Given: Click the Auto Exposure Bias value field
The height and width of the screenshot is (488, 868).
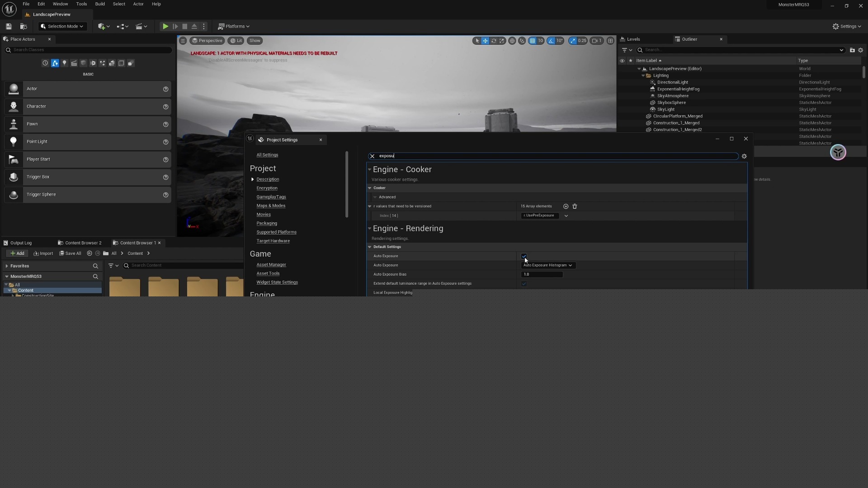Looking at the screenshot, I should pos(542,275).
